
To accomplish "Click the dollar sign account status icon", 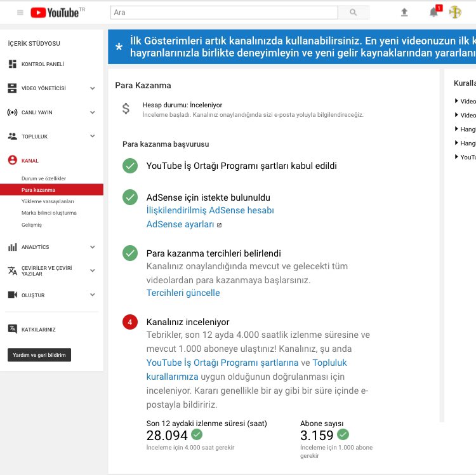I will (x=126, y=109).
